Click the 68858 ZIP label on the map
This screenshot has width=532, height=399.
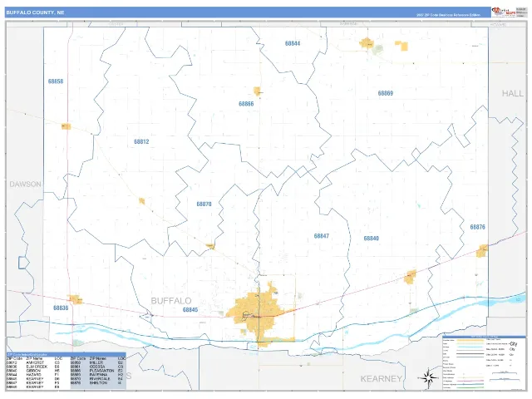pos(56,81)
